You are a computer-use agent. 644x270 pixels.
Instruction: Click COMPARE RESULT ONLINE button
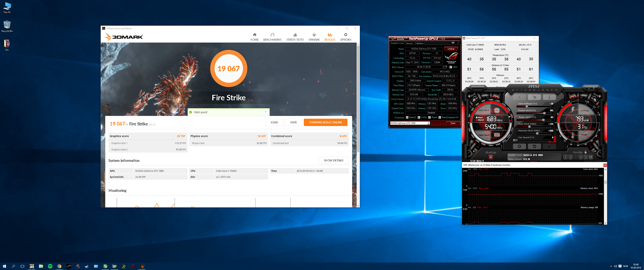tap(326, 122)
